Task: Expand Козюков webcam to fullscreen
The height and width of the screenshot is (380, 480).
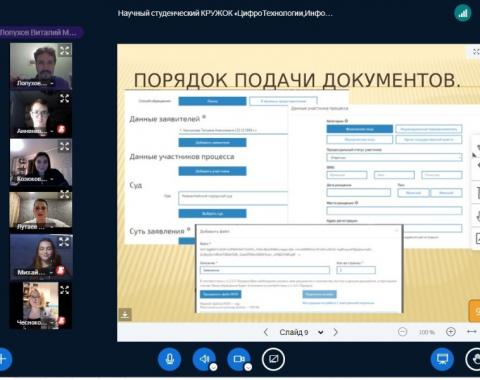Action: (65, 146)
